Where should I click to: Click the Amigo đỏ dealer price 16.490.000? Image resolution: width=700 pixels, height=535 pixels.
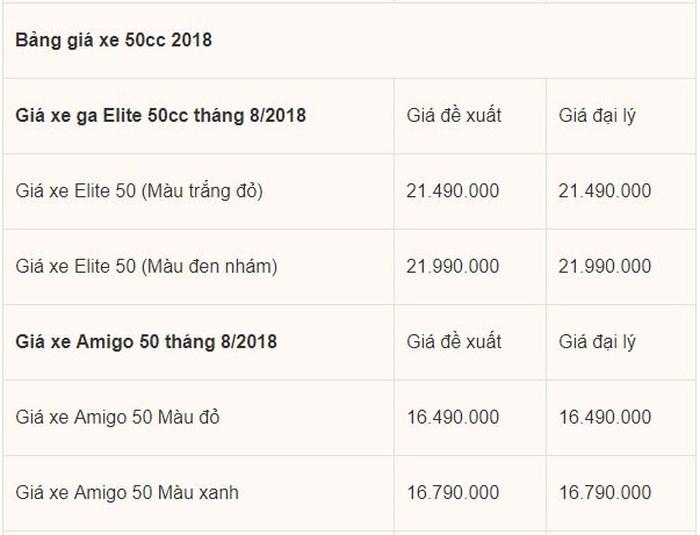605,418
